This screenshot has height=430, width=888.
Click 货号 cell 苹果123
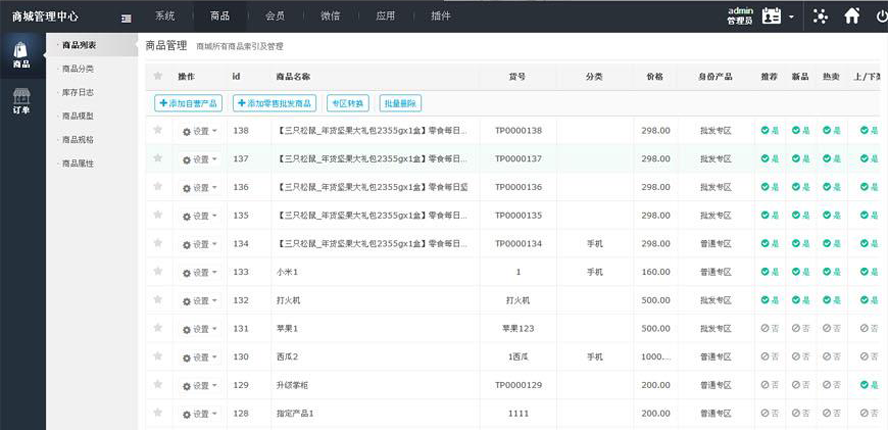coord(518,329)
